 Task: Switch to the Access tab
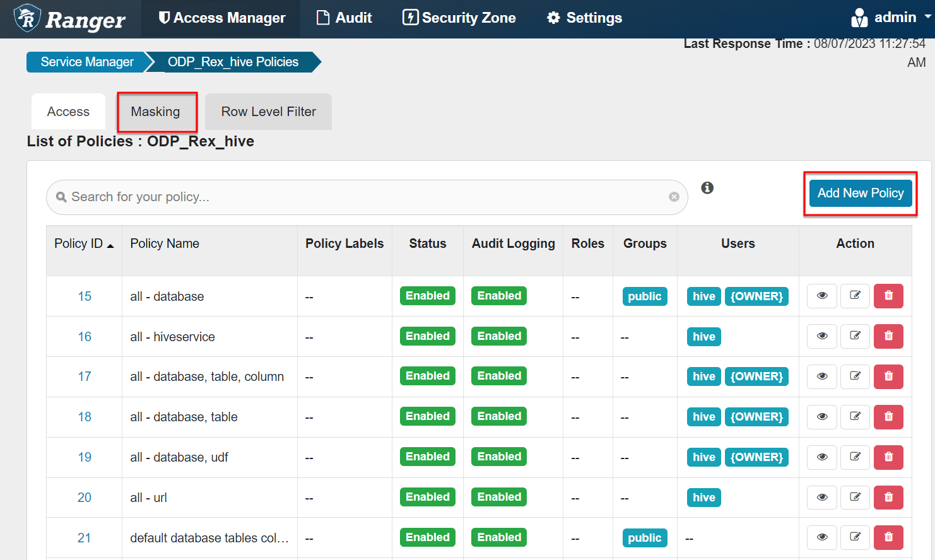(68, 112)
